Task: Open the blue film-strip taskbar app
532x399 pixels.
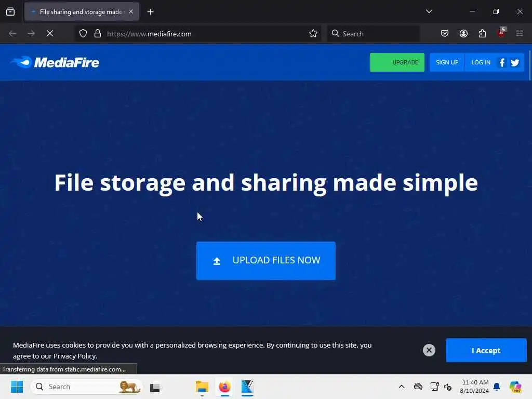Action: (x=247, y=387)
